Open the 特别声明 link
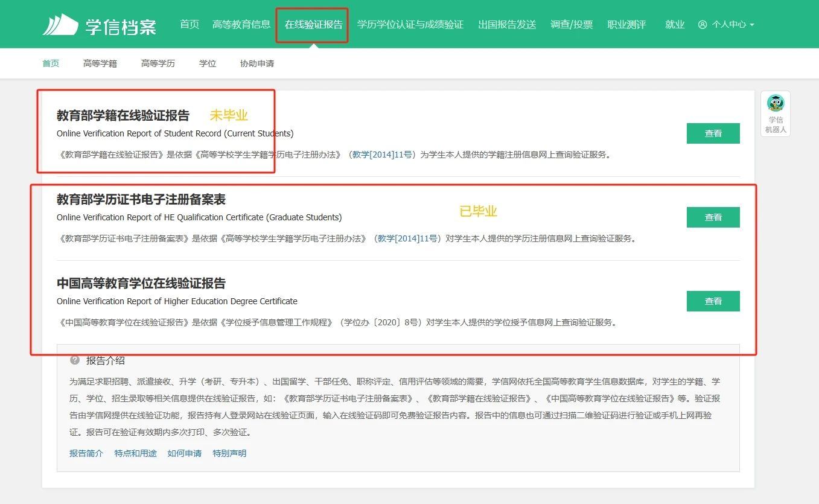Viewport: 819px width, 504px height. coord(229,453)
